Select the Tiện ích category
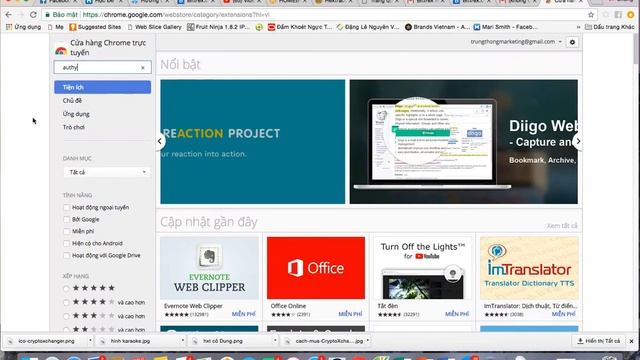This screenshot has height=360, width=640. [102, 87]
